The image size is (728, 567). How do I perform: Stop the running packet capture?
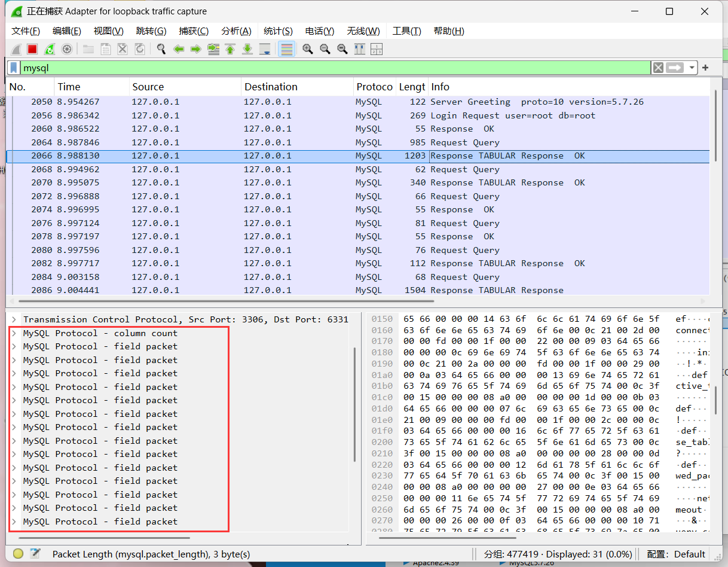coord(32,49)
